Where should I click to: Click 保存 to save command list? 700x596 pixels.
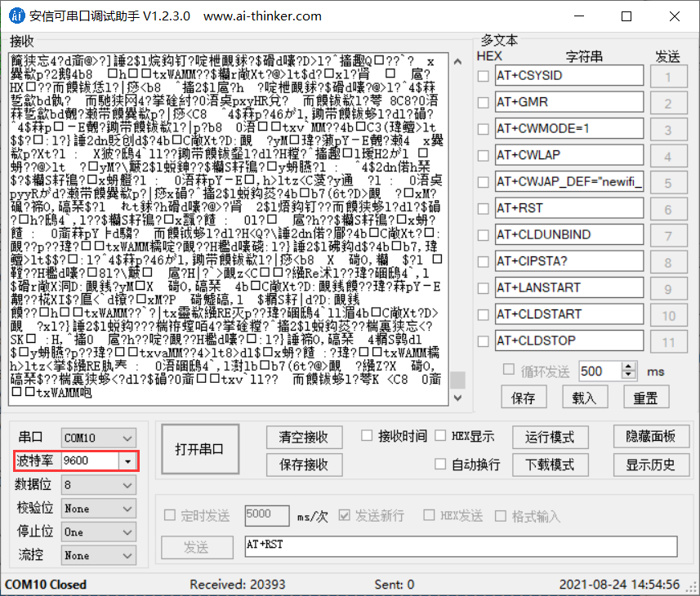point(524,398)
